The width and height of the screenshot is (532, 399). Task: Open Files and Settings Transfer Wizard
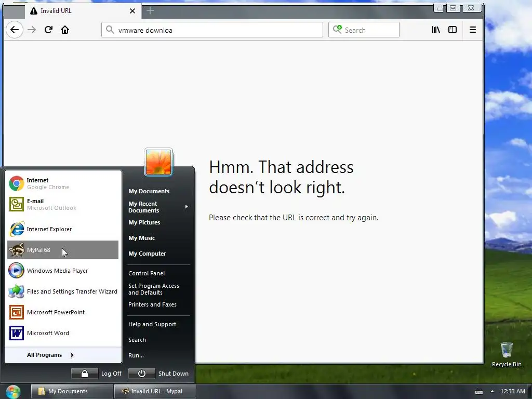click(x=63, y=291)
